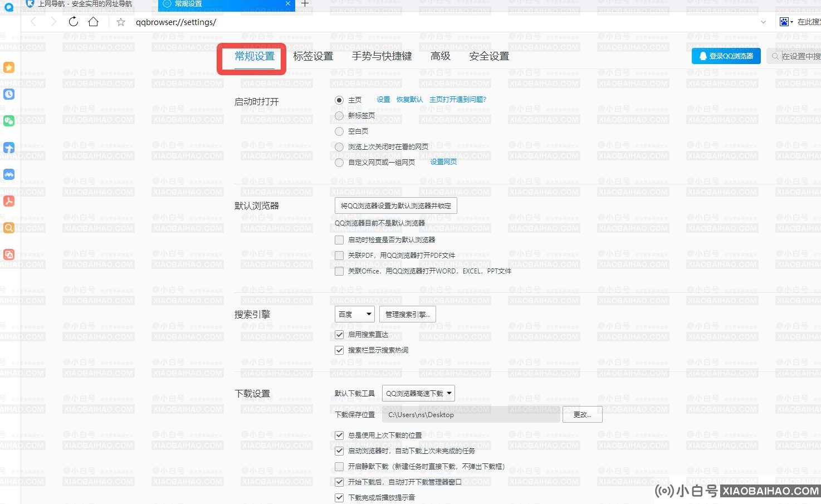Click the 在设置中搜索 settings search field
The width and height of the screenshot is (821, 504).
tap(794, 56)
